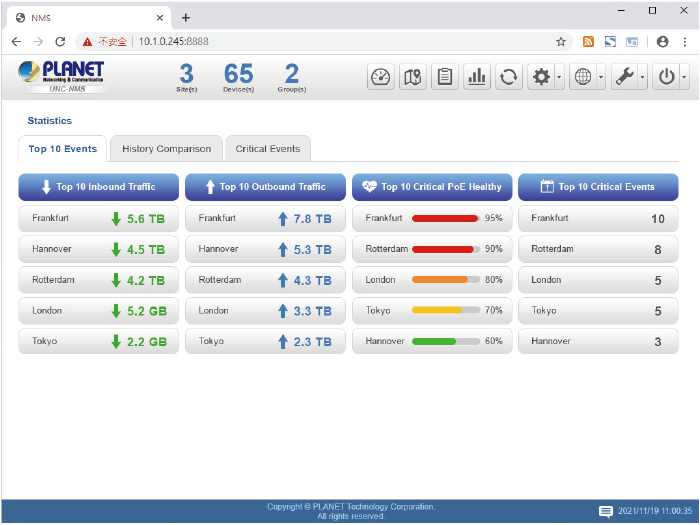Bookmark this page with the star icon
This screenshot has width=700, height=525.
(561, 41)
